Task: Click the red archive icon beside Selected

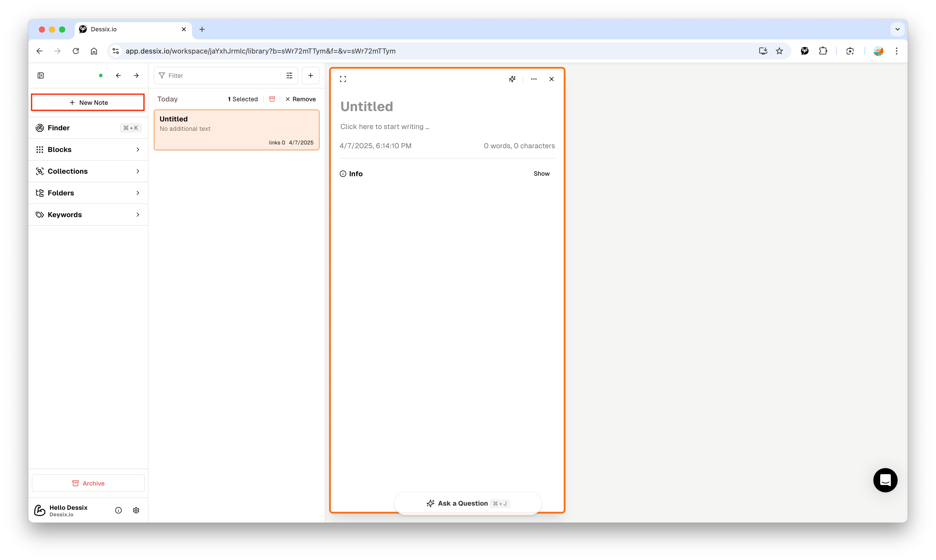Action: click(272, 99)
